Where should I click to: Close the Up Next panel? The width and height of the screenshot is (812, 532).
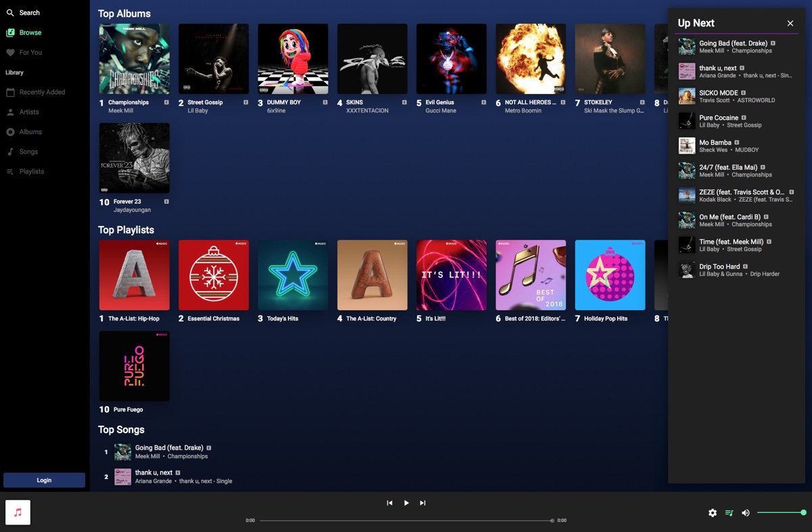790,23
